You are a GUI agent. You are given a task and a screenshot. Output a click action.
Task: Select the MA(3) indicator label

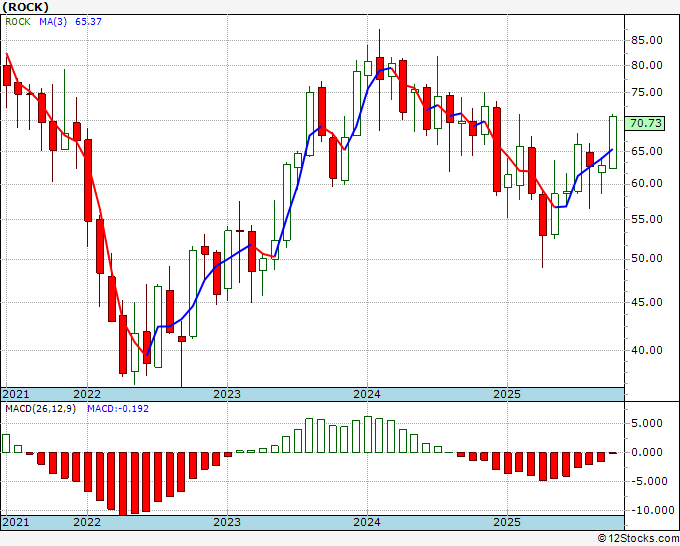click(53, 22)
